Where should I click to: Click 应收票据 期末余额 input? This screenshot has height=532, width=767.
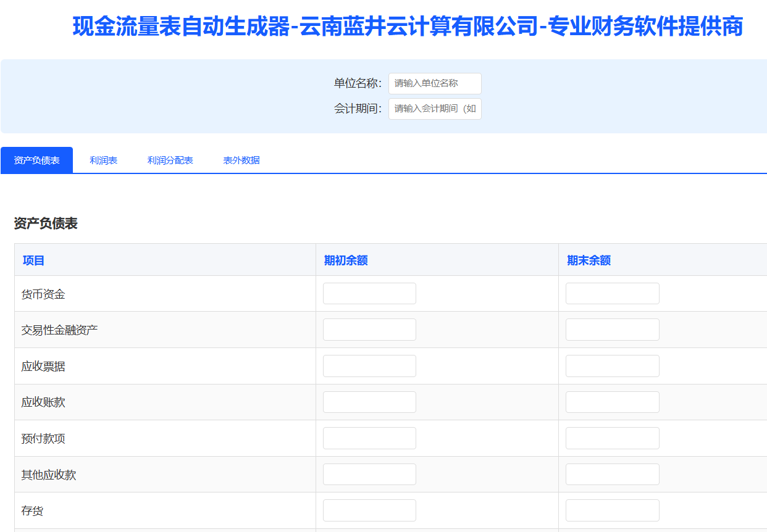(612, 366)
